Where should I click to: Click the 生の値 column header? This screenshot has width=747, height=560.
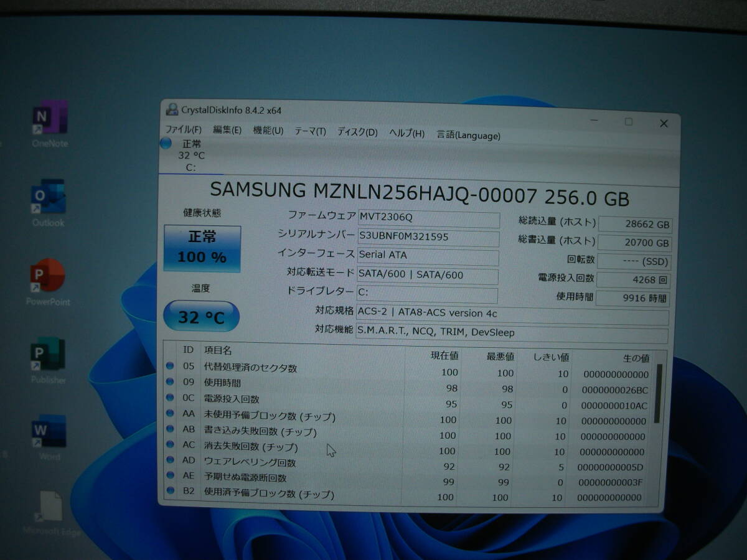(x=636, y=359)
